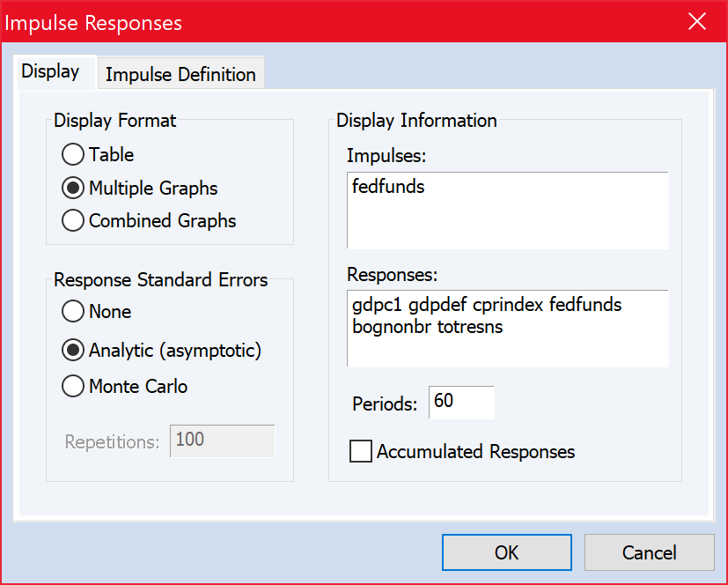Click inside the Responses text box
728x585 pixels.
pyautogui.click(x=507, y=328)
